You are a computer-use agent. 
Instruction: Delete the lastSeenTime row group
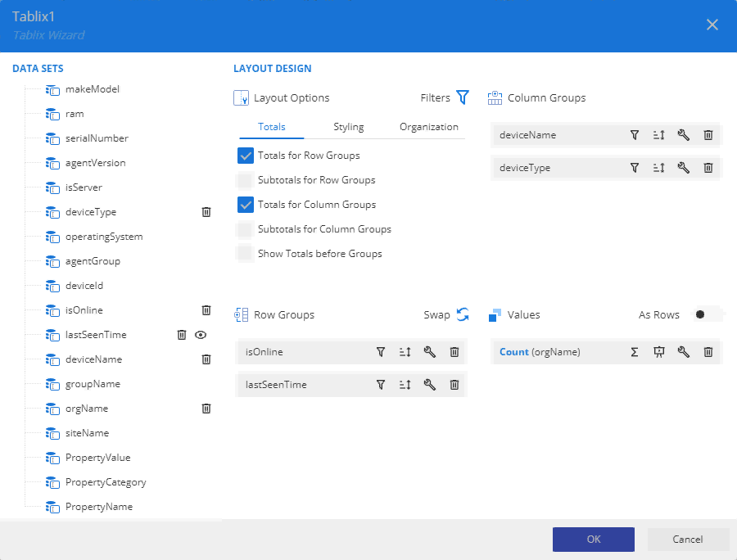pos(454,385)
